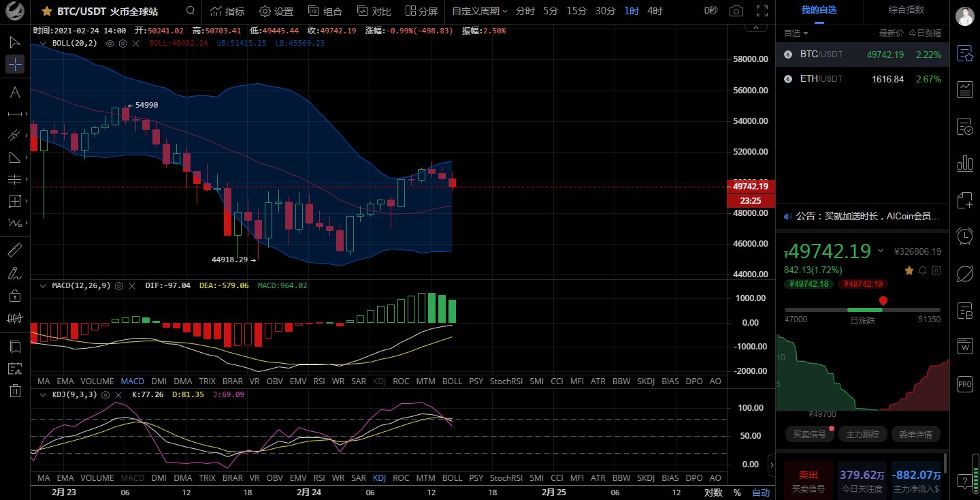Viewport: 980px width, 500px height.
Task: Open the 设置 settings menu
Action: [x=276, y=11]
